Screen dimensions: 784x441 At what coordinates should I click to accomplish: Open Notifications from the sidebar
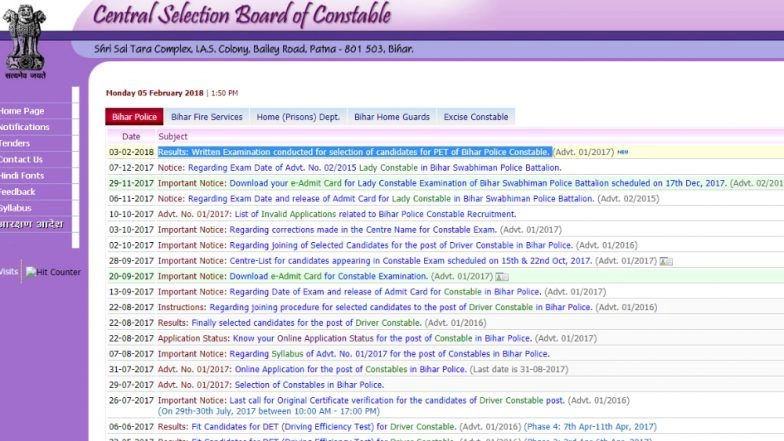[24, 127]
